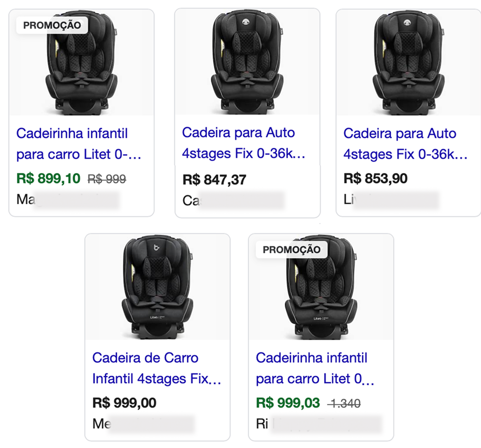This screenshot has width=481, height=448.
Task: Open the Cadeira de Carro Infantil 4stages link
Action: pyautogui.click(x=157, y=368)
